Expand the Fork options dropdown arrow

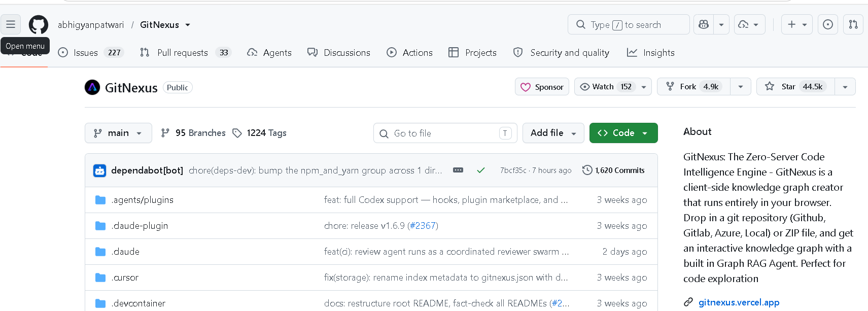(x=741, y=87)
